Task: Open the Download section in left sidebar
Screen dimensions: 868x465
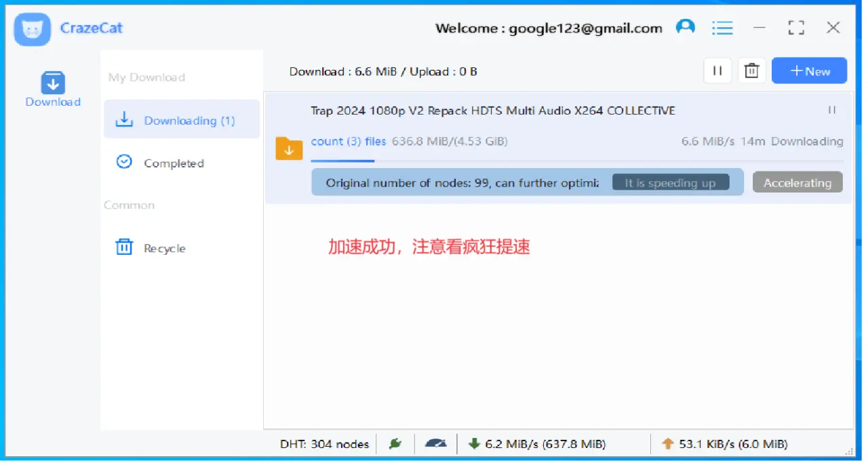Action: point(53,89)
